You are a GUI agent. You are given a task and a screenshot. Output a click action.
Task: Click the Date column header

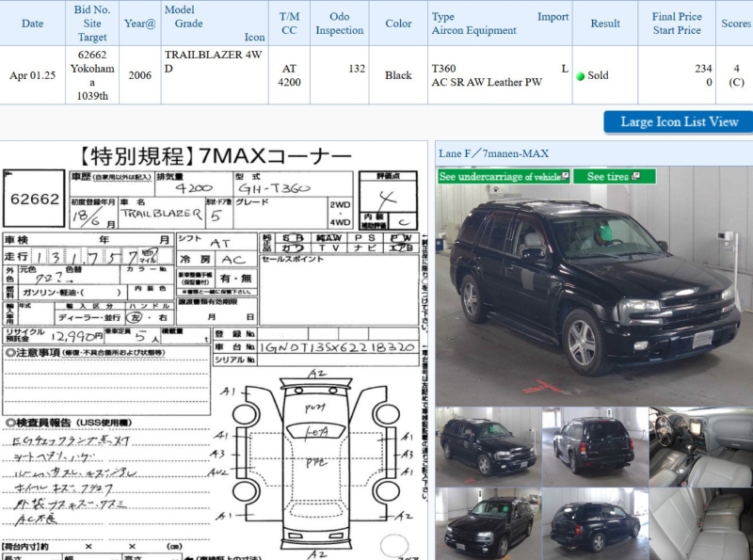click(32, 24)
